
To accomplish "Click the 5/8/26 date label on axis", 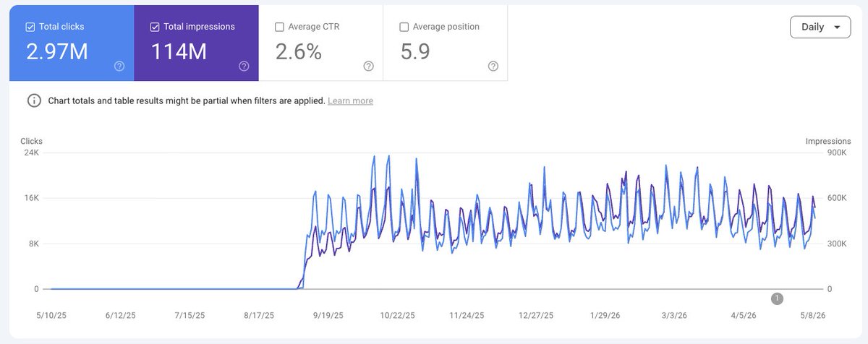I will pos(813,316).
